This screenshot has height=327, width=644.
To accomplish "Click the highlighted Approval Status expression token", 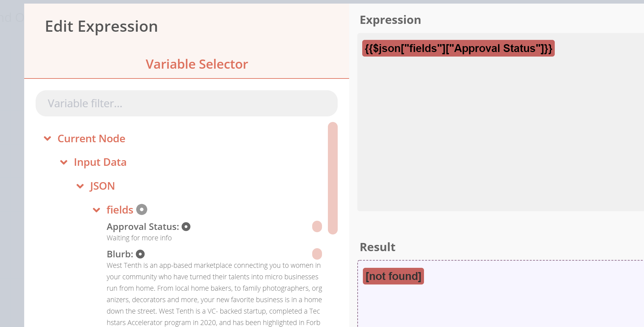I will (458, 48).
